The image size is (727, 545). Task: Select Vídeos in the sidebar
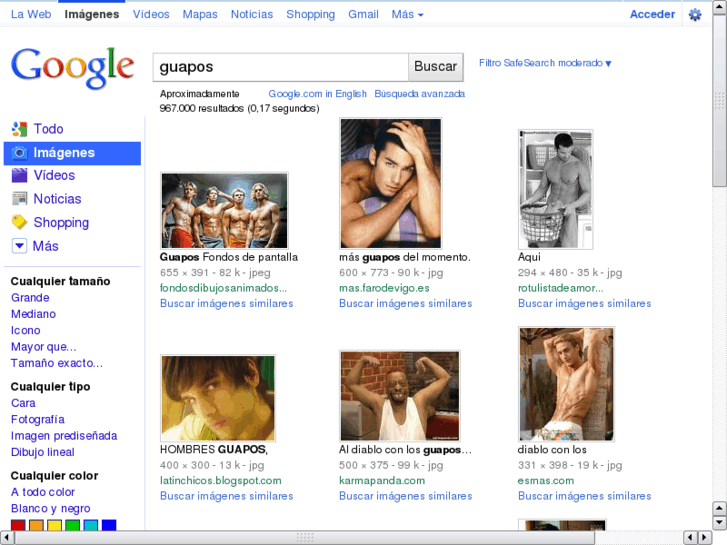pyautogui.click(x=54, y=175)
